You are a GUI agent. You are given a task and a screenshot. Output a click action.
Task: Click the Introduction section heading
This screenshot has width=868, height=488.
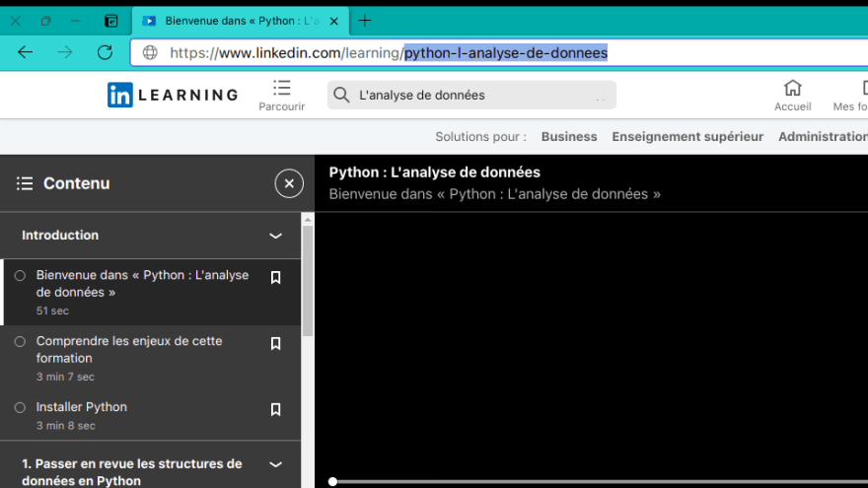(x=60, y=236)
